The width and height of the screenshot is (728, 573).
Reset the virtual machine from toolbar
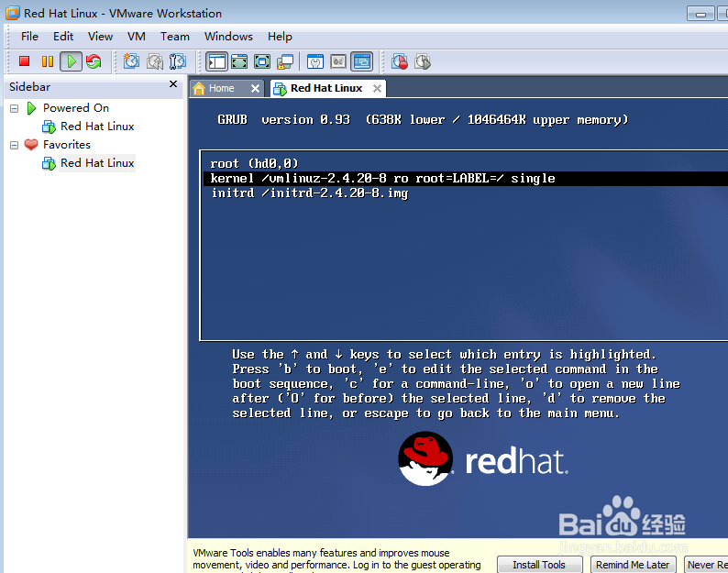click(x=94, y=61)
